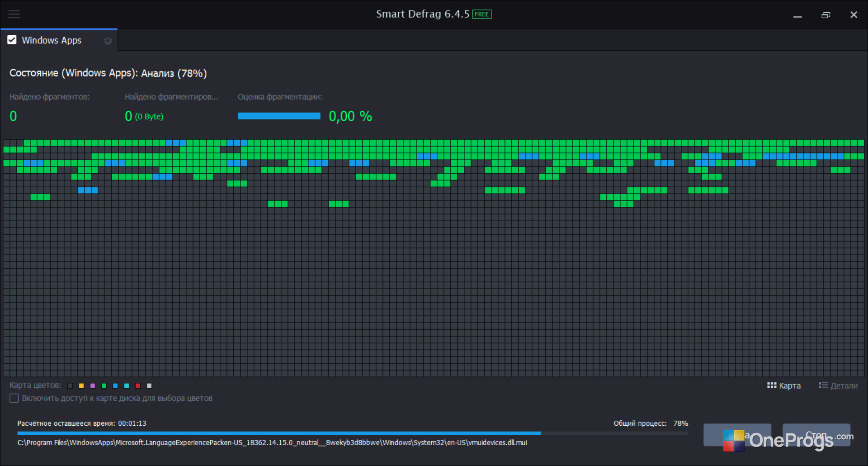The height and width of the screenshot is (466, 868).
Task: Pick the white legend color swatch
Action: point(149,385)
